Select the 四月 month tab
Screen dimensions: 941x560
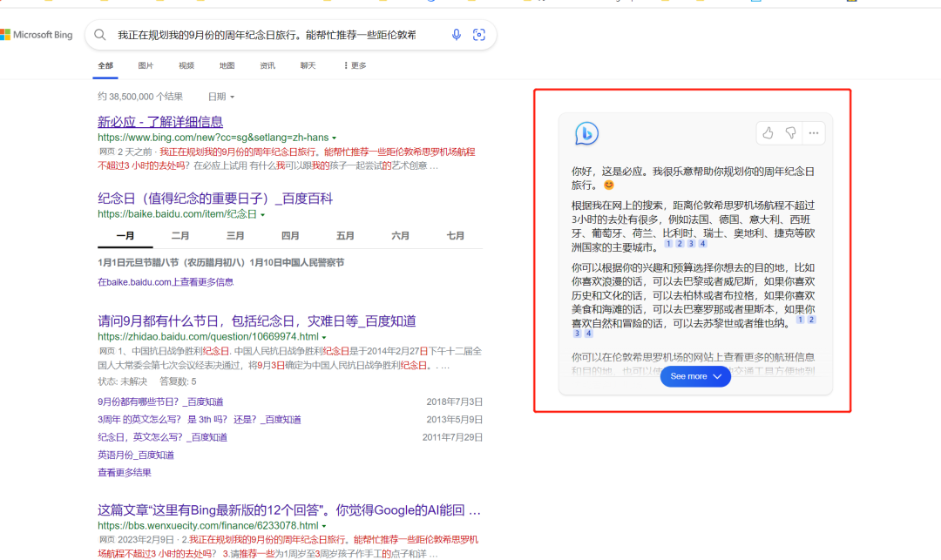tap(290, 236)
